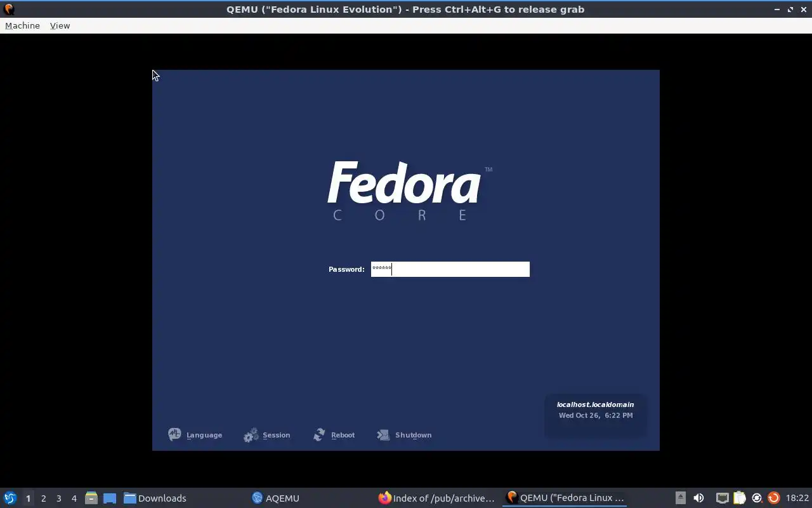Click the show desktop icon in taskbar

[x=110, y=498]
